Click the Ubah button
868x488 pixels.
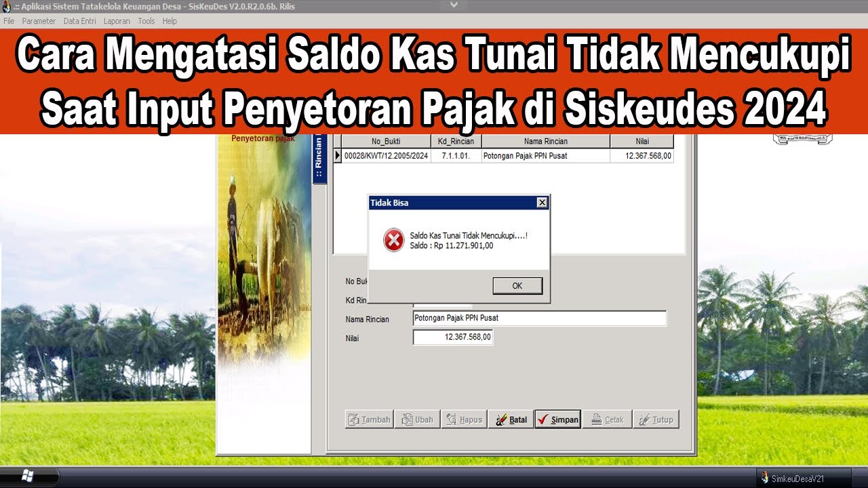tap(418, 420)
